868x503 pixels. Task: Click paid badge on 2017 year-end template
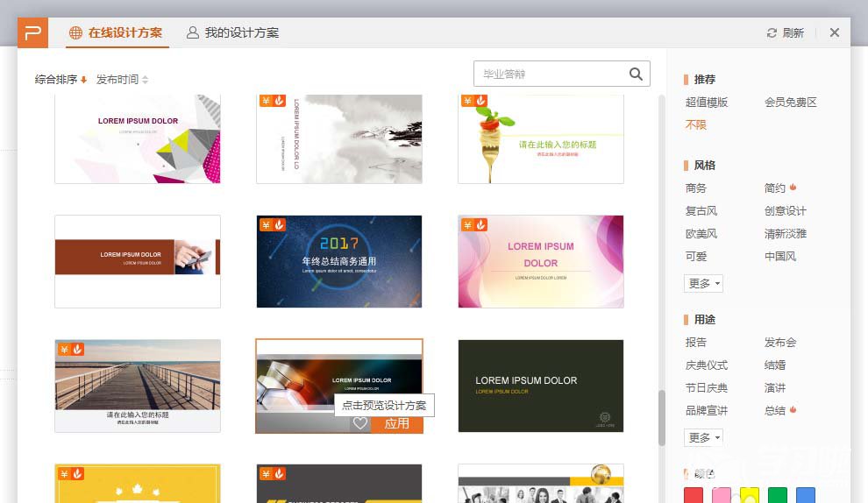(x=265, y=225)
